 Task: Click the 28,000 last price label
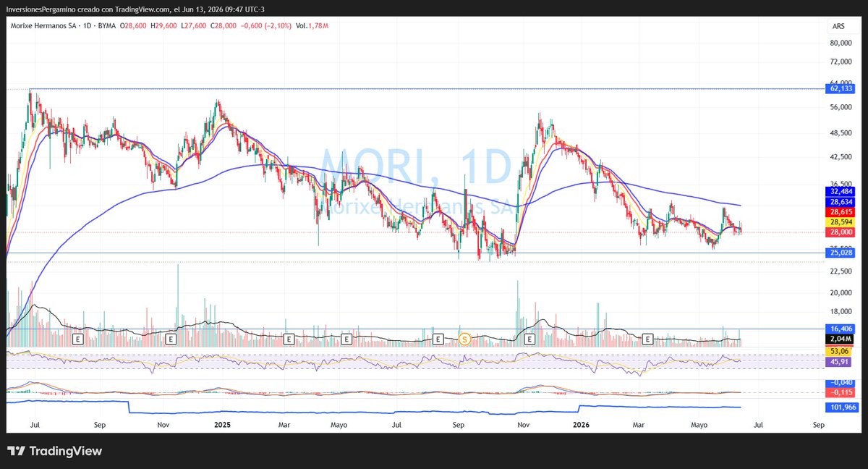(x=839, y=232)
